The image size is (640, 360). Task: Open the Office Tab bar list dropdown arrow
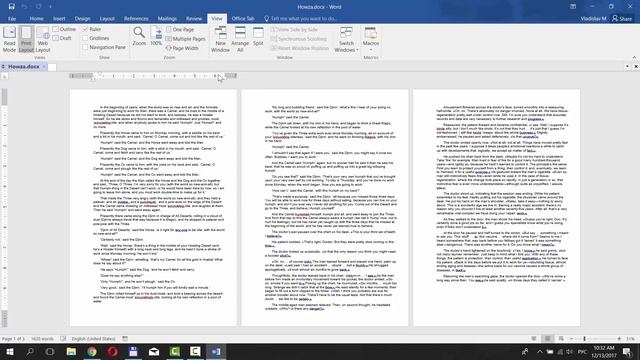point(627,67)
